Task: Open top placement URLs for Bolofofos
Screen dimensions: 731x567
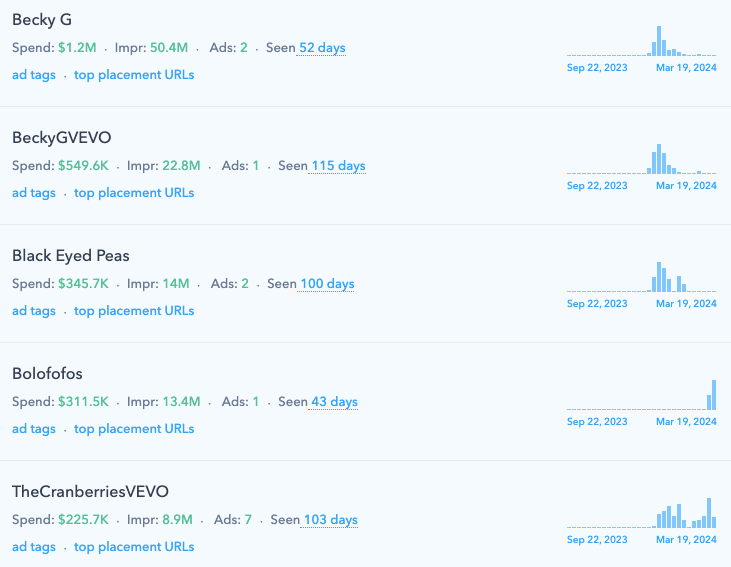Action: click(x=134, y=429)
